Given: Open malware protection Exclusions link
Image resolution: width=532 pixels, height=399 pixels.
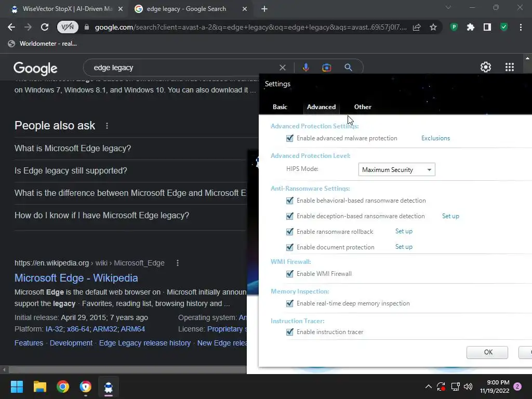Looking at the screenshot, I should [436, 138].
